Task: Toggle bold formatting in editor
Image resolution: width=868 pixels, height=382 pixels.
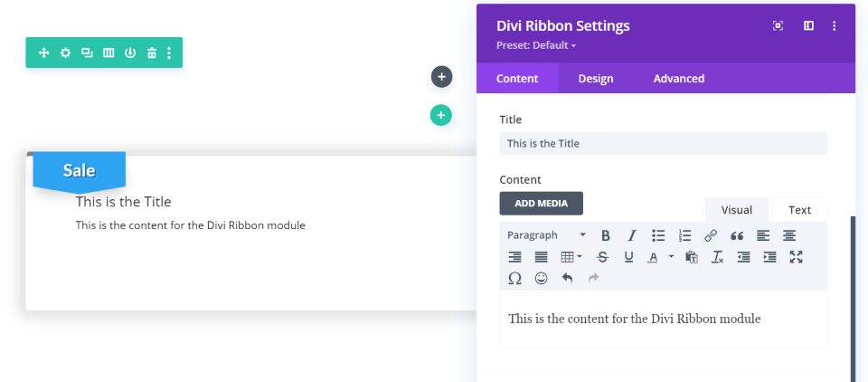Action: point(606,235)
